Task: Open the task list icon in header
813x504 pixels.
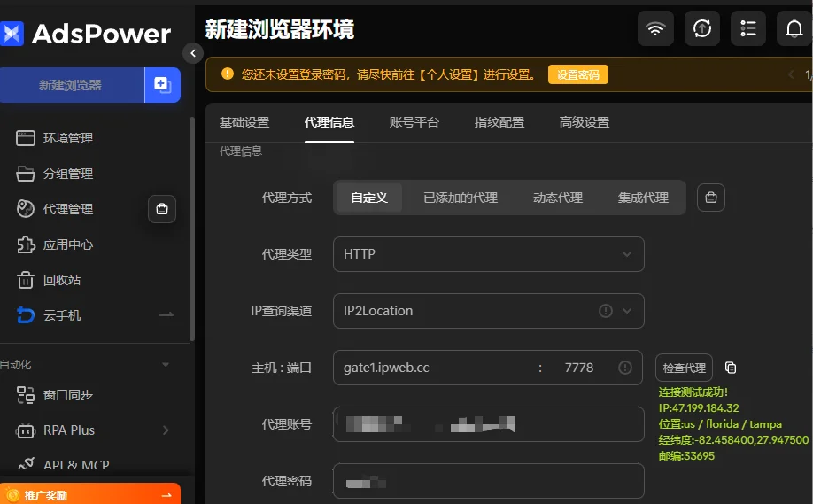Action: point(747,28)
